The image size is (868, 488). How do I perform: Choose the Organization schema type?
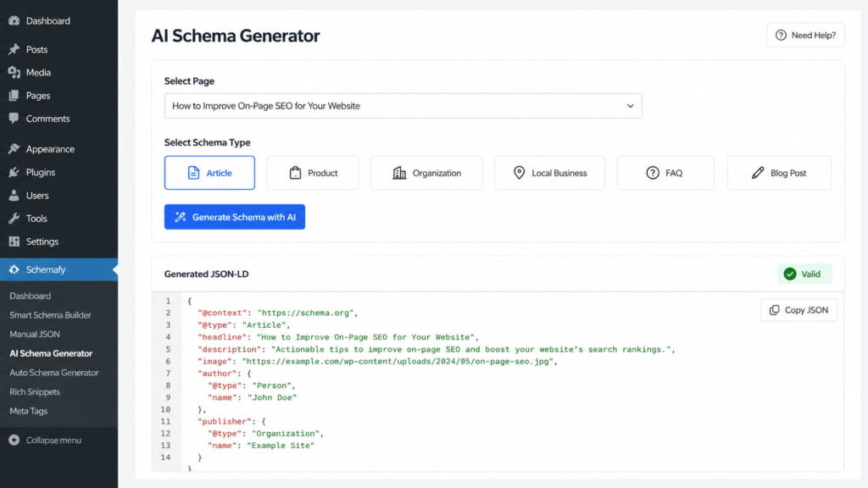[x=426, y=173]
